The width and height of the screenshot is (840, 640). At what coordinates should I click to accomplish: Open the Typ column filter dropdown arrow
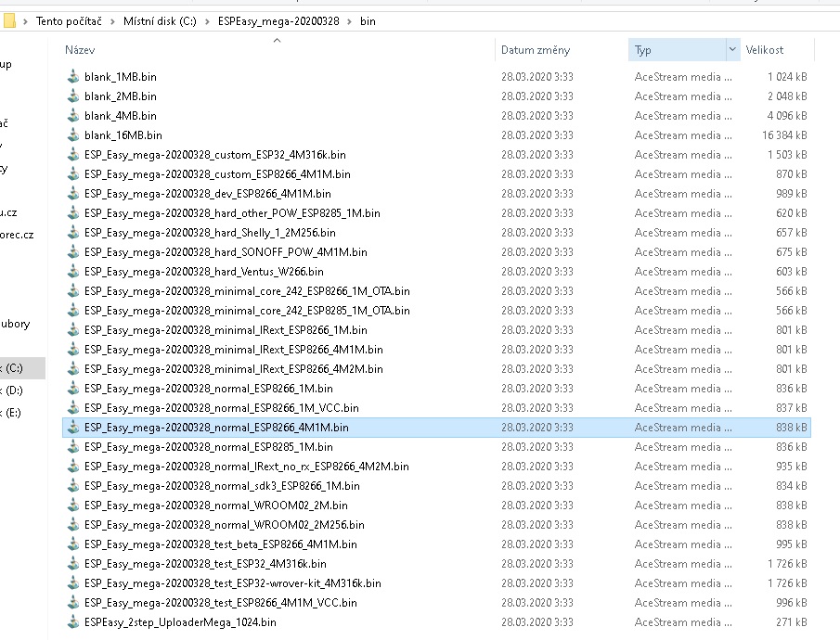732,50
